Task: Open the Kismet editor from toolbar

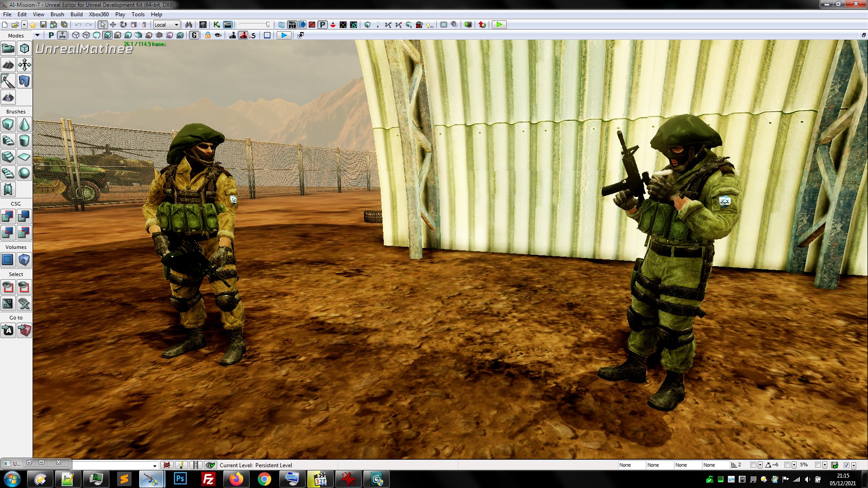Action: point(217,25)
